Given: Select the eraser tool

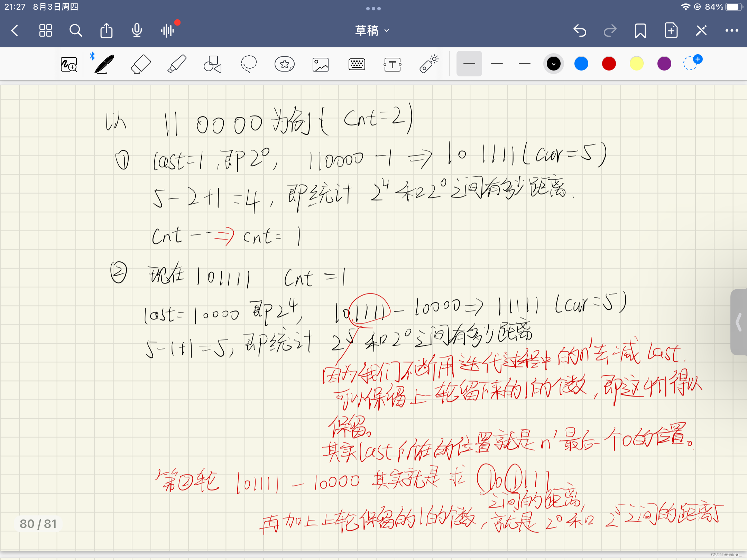Looking at the screenshot, I should (141, 64).
